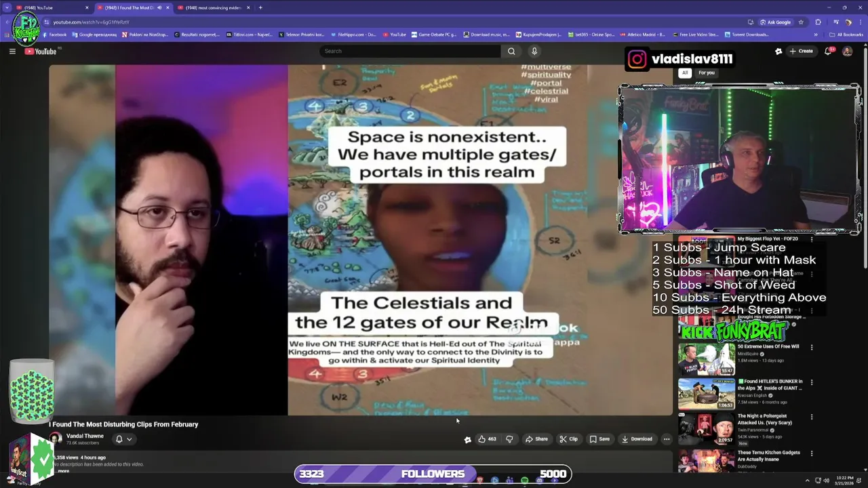
Task: Open the YouTube account avatar menu
Action: click(847, 52)
